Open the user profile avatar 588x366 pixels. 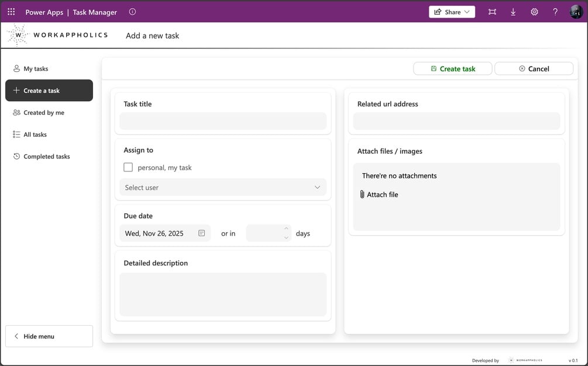[x=576, y=12]
